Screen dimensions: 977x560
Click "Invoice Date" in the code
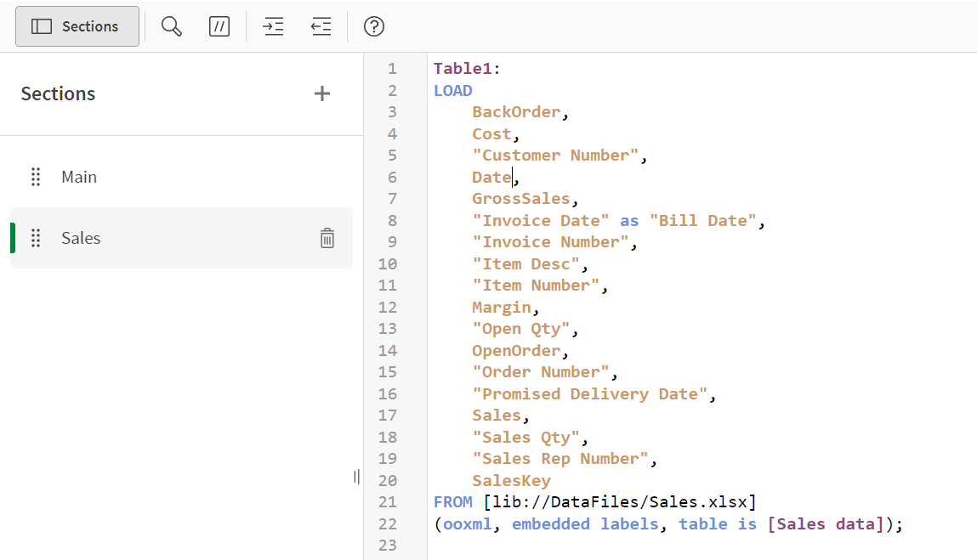[540, 220]
